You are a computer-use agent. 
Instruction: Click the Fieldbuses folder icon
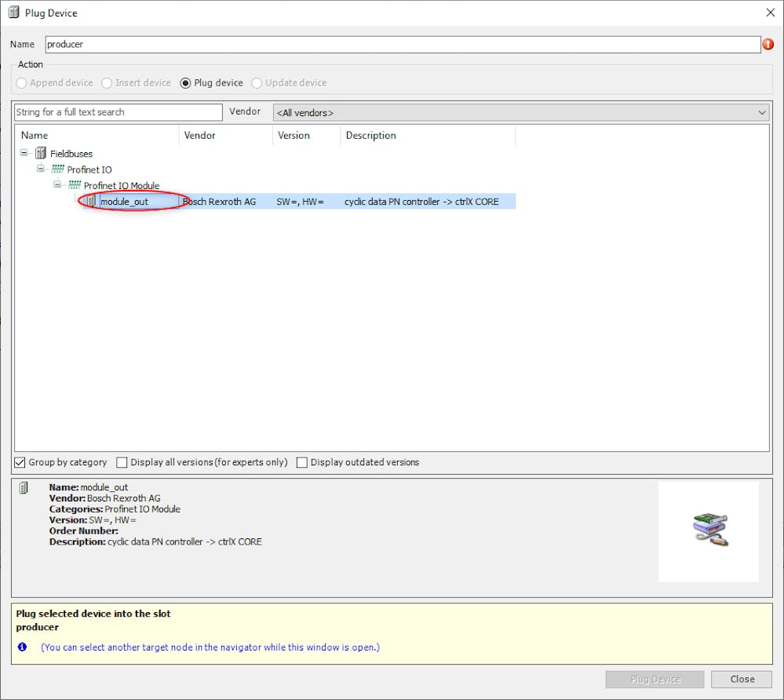41,153
